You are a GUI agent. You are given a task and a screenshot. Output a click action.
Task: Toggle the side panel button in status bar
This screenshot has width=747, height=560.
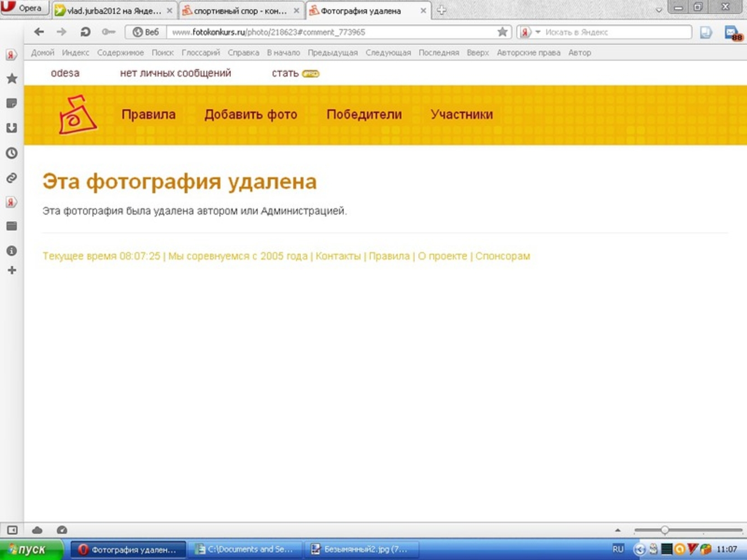coord(12,530)
